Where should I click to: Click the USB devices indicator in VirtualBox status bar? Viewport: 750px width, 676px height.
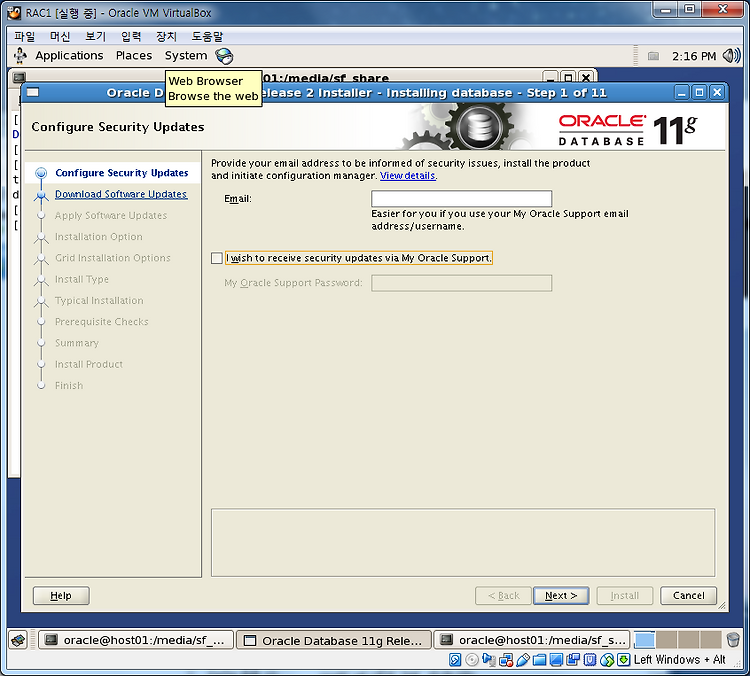(x=523, y=660)
